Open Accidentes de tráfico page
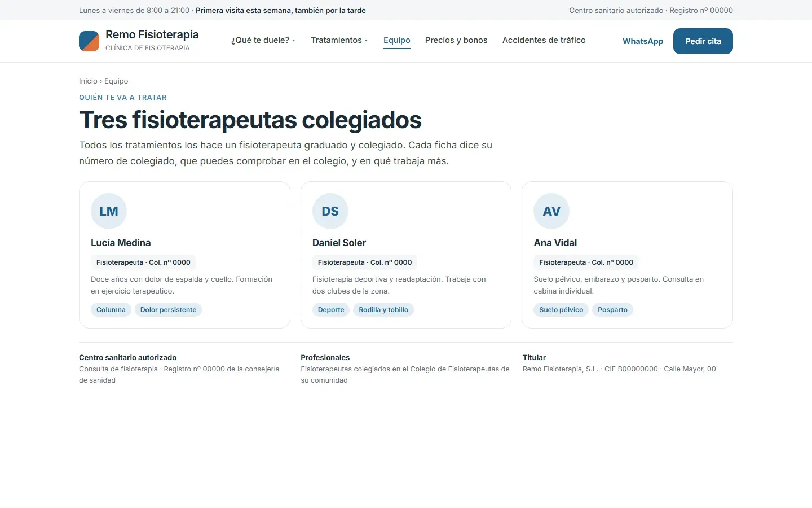The image size is (812, 508). point(544,40)
